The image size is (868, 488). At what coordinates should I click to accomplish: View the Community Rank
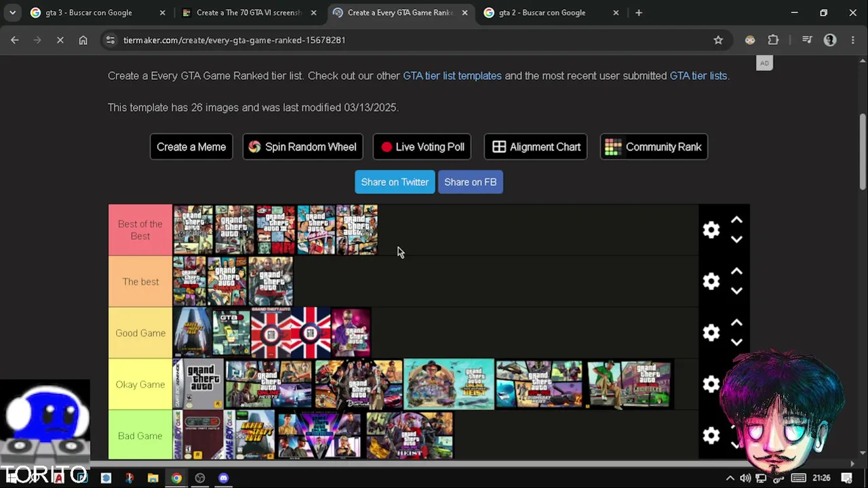[x=654, y=147]
